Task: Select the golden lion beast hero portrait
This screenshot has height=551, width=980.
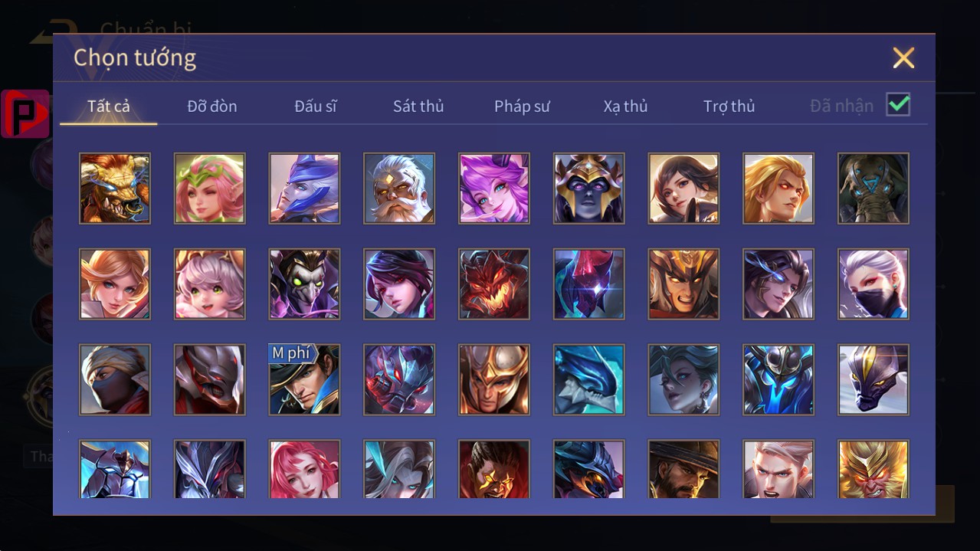Action: 115,189
